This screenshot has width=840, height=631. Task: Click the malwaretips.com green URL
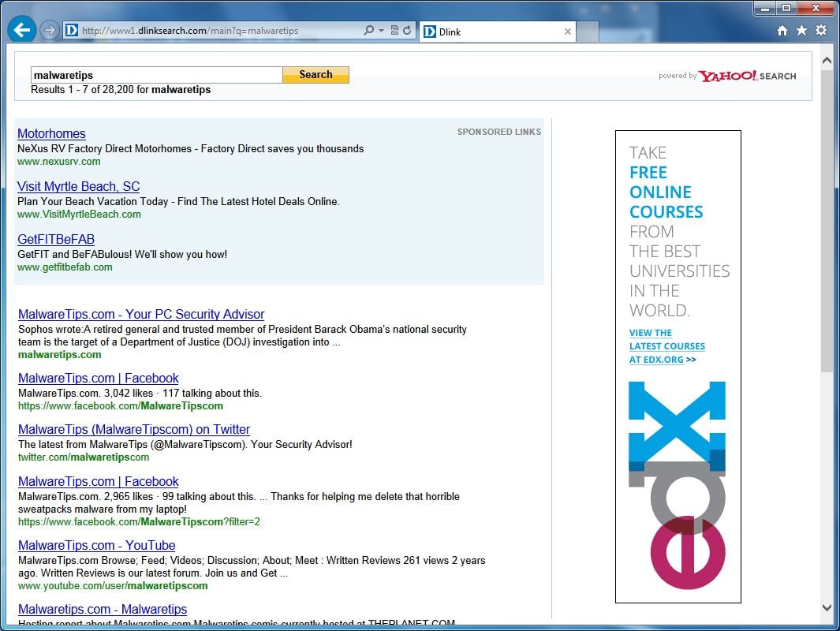[59, 355]
